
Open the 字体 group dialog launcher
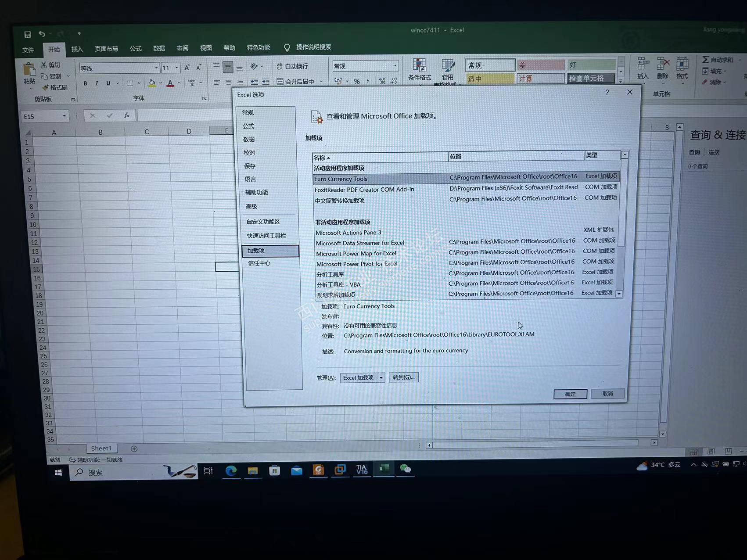tap(204, 99)
